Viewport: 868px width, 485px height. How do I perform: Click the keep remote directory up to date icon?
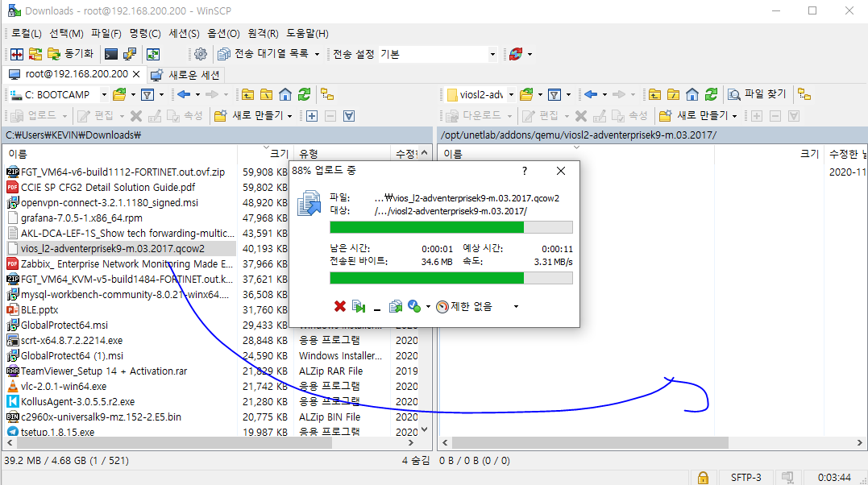pos(153,54)
